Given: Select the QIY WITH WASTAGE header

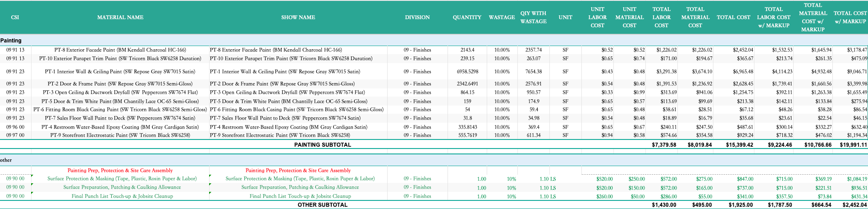Looking at the screenshot, I should click(533, 17).
